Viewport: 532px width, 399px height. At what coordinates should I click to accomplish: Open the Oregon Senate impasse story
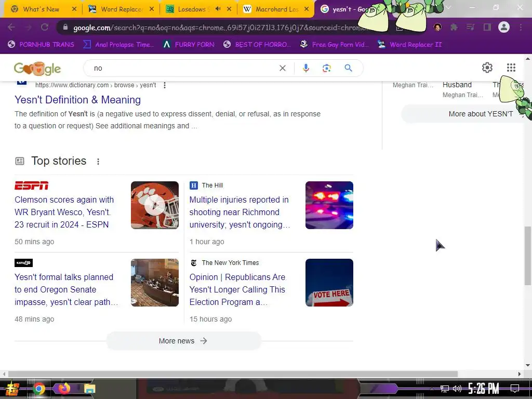pyautogui.click(x=66, y=289)
